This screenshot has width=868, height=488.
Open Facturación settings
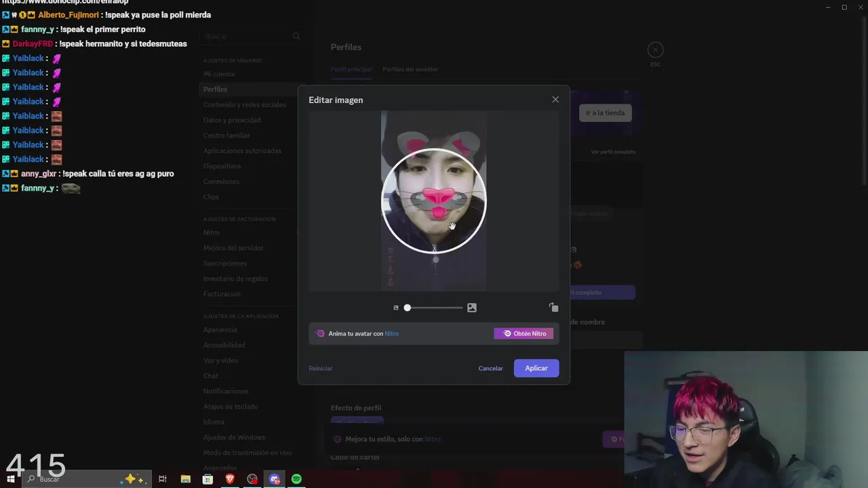(x=222, y=294)
